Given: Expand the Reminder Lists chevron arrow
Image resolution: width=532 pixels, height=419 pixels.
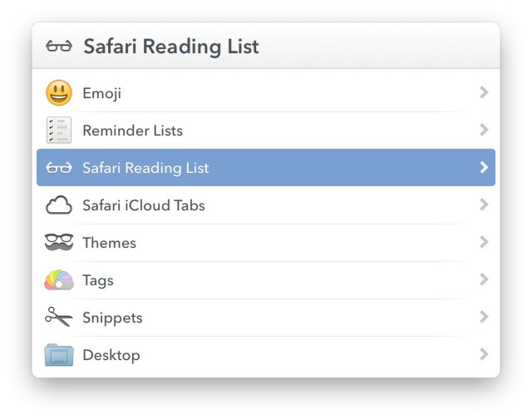Looking at the screenshot, I should pos(484,131).
